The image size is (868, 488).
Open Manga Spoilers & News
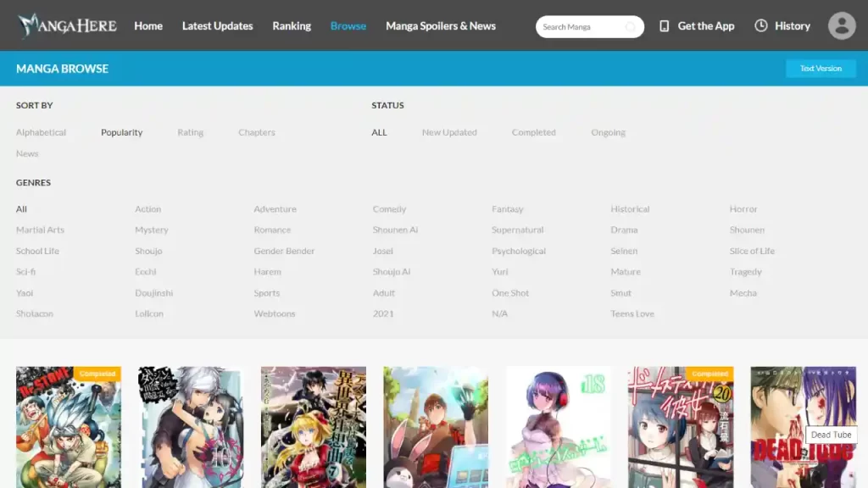pyautogui.click(x=441, y=26)
